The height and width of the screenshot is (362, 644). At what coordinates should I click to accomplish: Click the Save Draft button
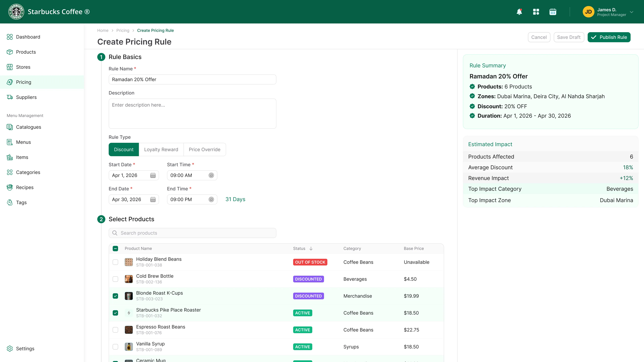tap(569, 37)
